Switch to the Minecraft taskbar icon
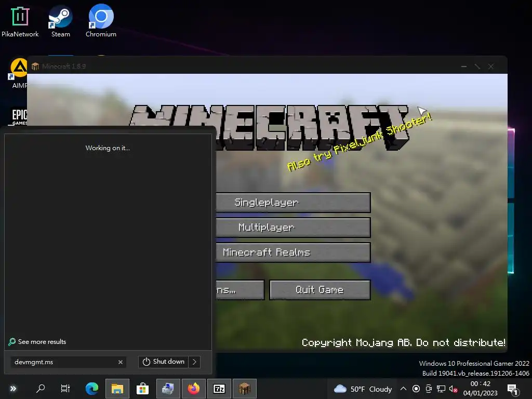Screen dimensions: 532x399 (245, 389)
